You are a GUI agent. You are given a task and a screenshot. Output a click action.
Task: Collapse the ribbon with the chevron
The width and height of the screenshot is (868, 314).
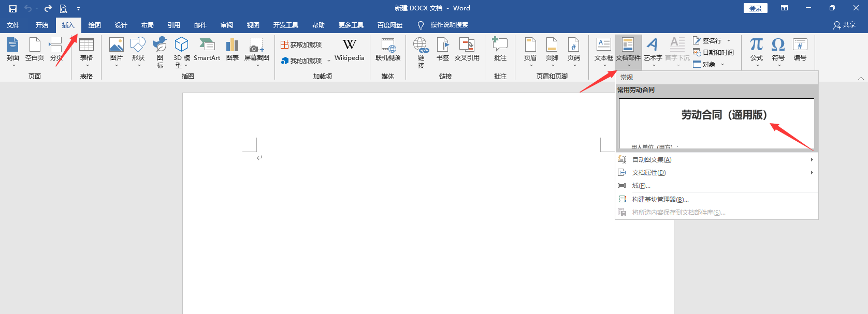(861, 78)
